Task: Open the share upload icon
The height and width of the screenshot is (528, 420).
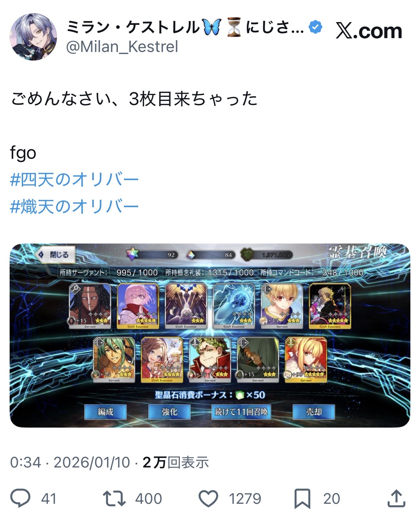Action: (x=396, y=498)
